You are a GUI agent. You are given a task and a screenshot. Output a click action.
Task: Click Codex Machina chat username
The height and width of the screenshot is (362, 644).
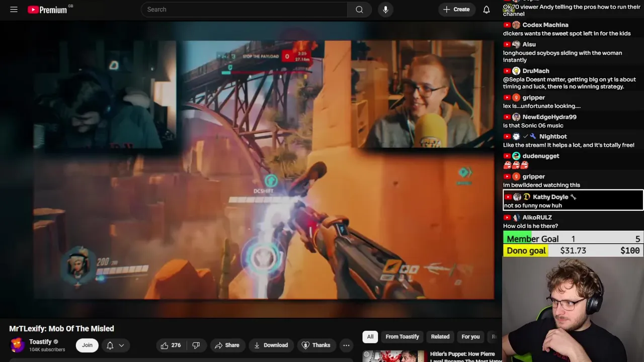545,25
